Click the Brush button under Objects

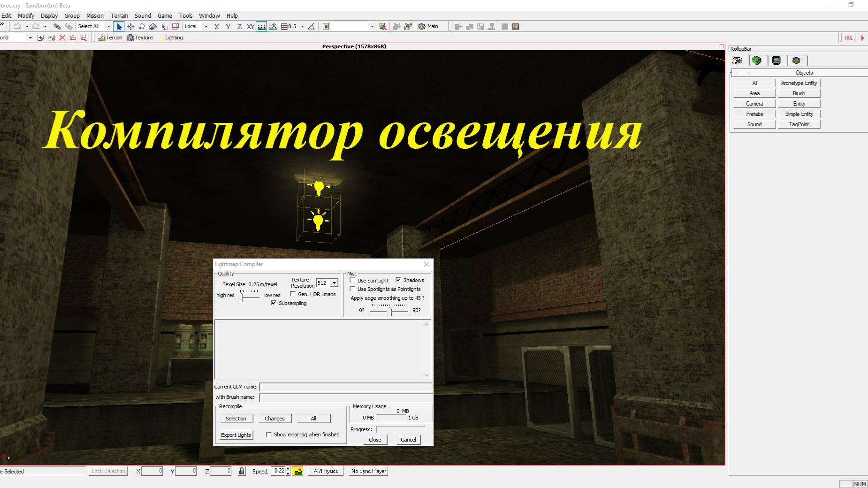click(799, 93)
